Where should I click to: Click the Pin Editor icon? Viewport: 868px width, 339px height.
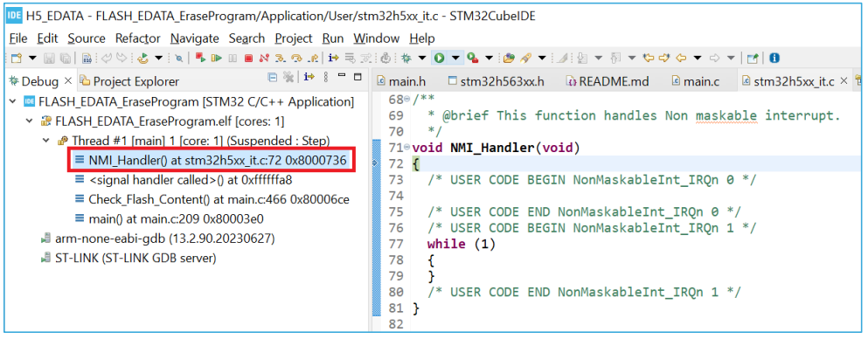point(753,58)
